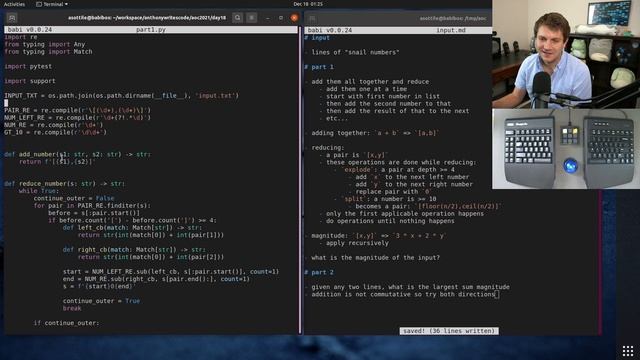The image size is (640, 360).
Task: Click 'continue_outer = True' line
Action: 101,301
